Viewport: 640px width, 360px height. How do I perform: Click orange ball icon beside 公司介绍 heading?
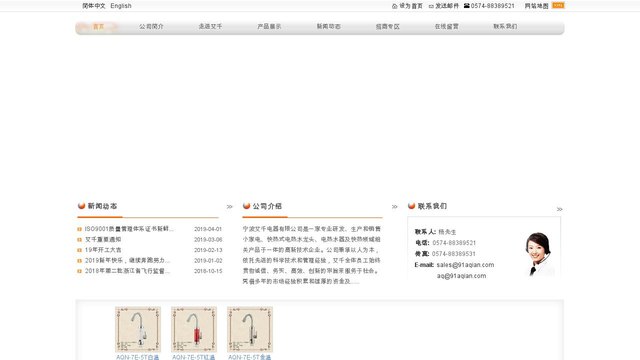point(246,206)
